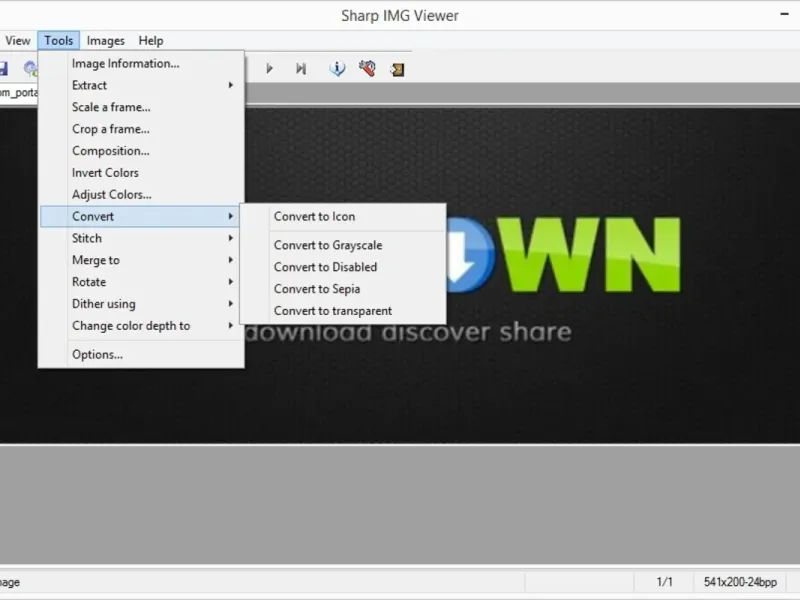Open Adjust Colors... dialog
This screenshot has width=800, height=600.
tap(141, 195)
